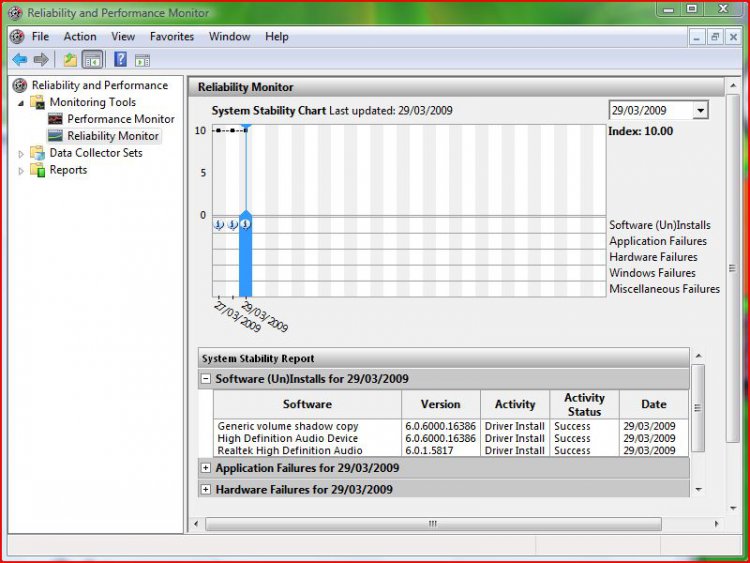Click the inner MDI restore button

click(x=715, y=37)
